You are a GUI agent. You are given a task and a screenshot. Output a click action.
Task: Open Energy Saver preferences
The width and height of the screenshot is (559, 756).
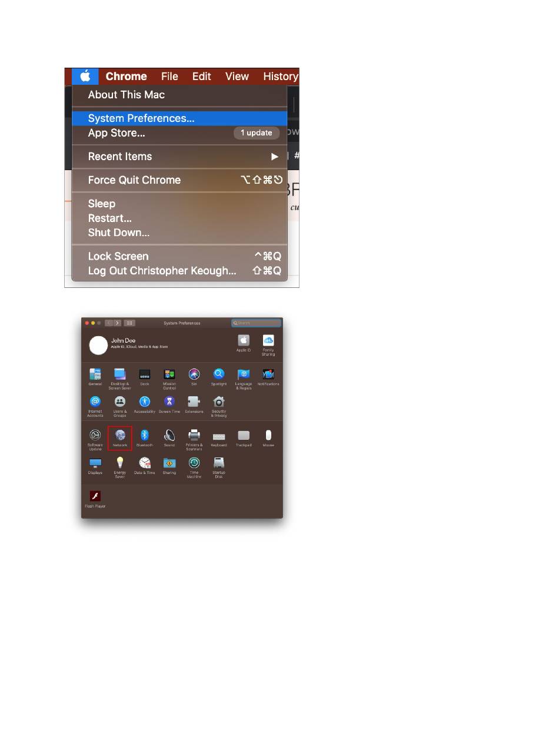pyautogui.click(x=119, y=467)
